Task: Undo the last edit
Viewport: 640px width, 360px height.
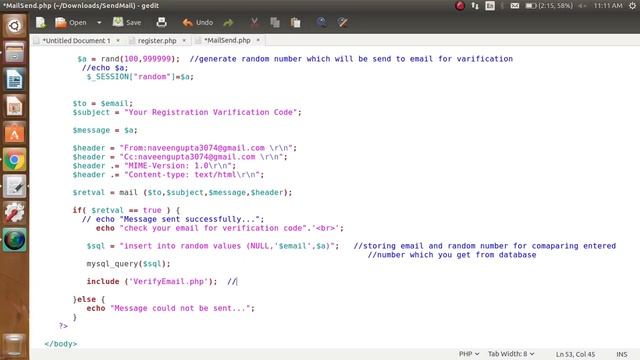Action: pos(198,22)
